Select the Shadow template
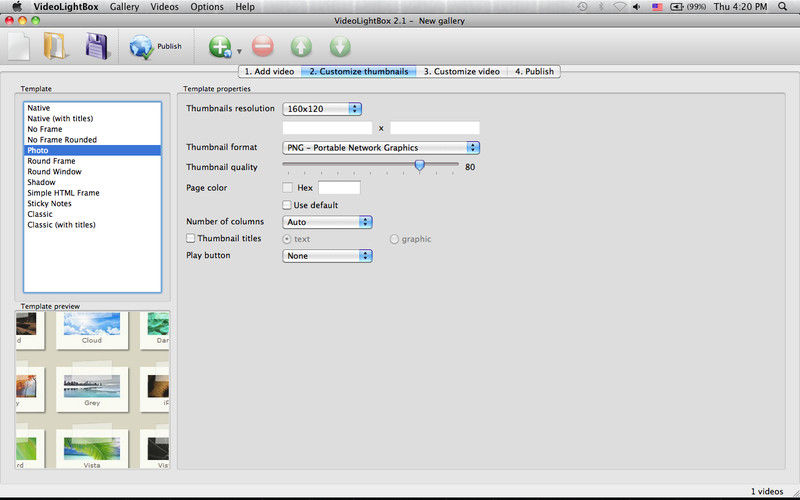The width and height of the screenshot is (800, 500). click(92, 182)
